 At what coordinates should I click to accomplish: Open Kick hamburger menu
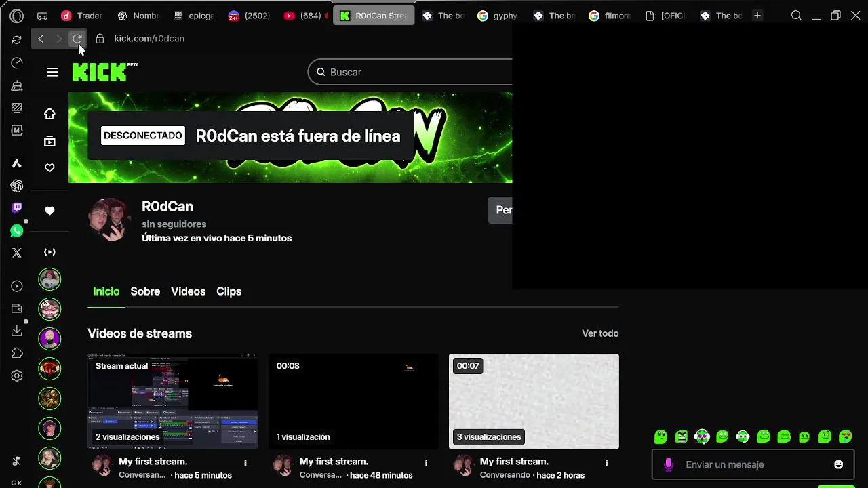click(x=52, y=72)
